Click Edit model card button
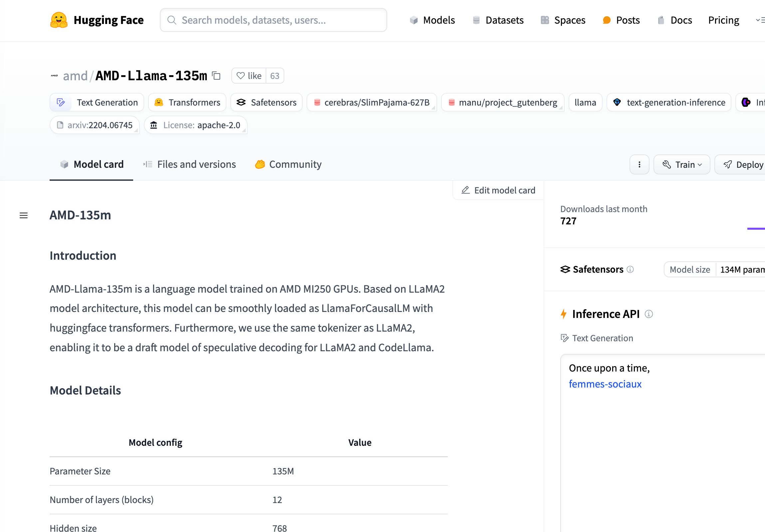The image size is (765, 532). click(x=498, y=190)
